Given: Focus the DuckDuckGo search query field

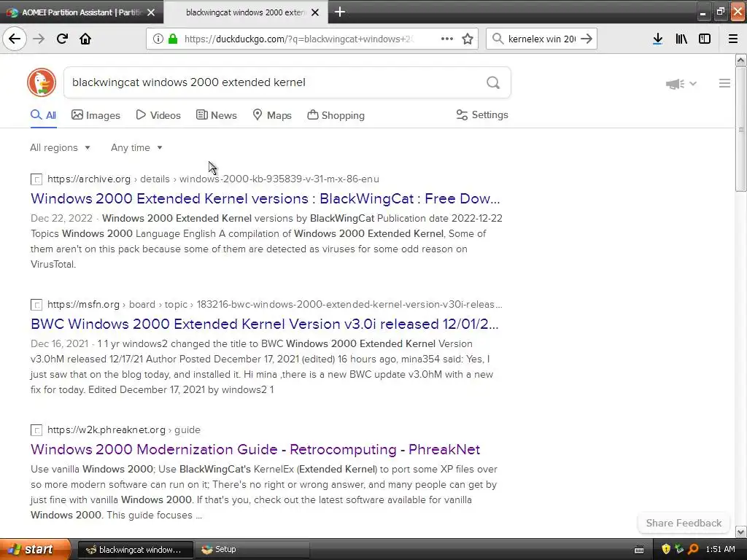Looking at the screenshot, I should (x=276, y=82).
